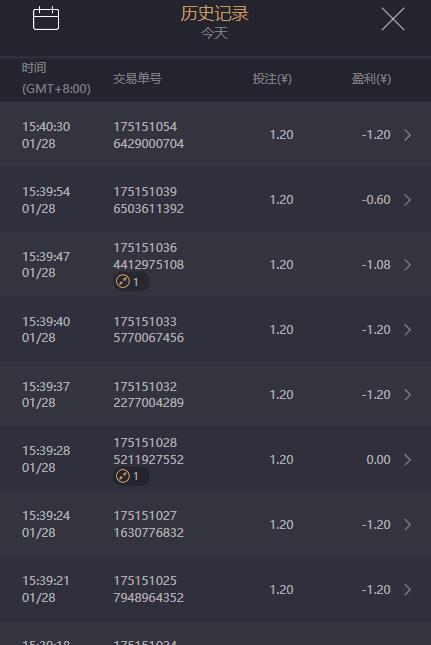
Task: Click the free spin badge on order 4412975108
Action: 131,282
